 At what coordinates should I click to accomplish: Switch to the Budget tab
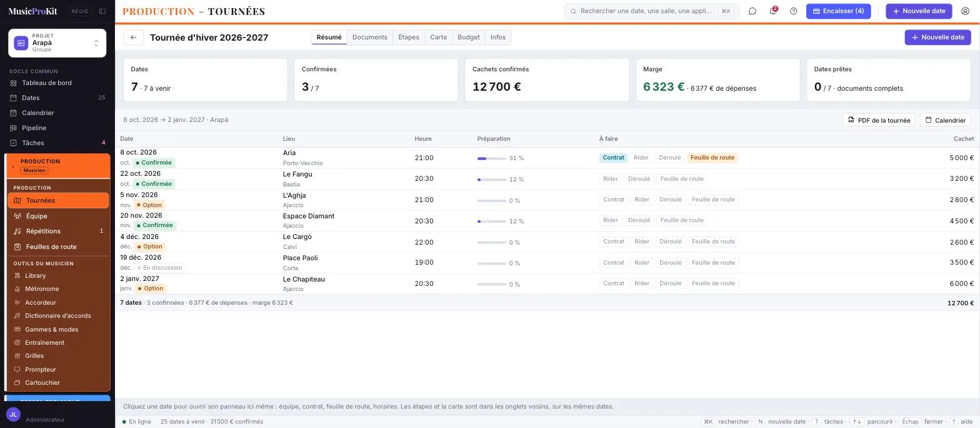point(469,38)
